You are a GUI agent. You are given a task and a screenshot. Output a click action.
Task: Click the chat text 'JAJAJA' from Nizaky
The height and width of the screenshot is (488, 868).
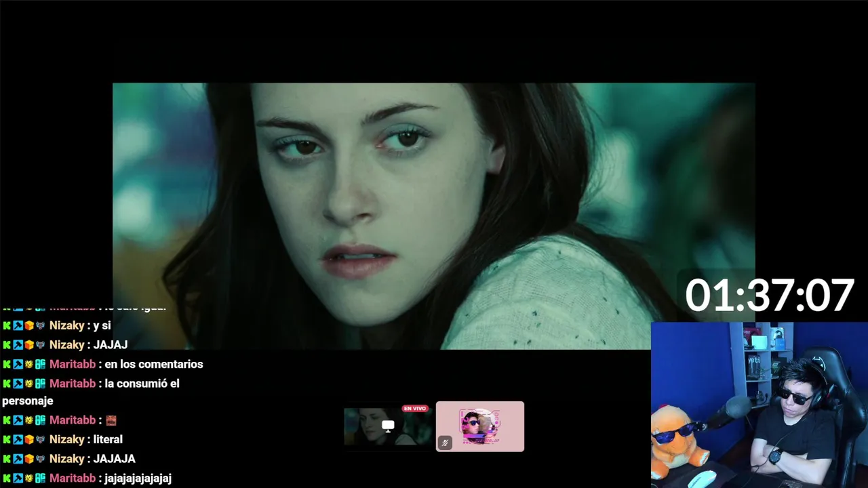point(115,458)
